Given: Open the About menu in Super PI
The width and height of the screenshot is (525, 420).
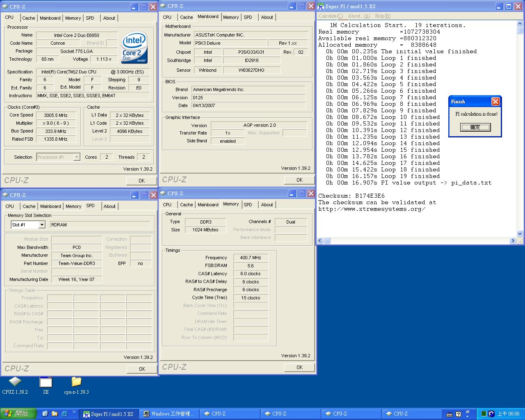Looking at the screenshot, I should point(359,16).
